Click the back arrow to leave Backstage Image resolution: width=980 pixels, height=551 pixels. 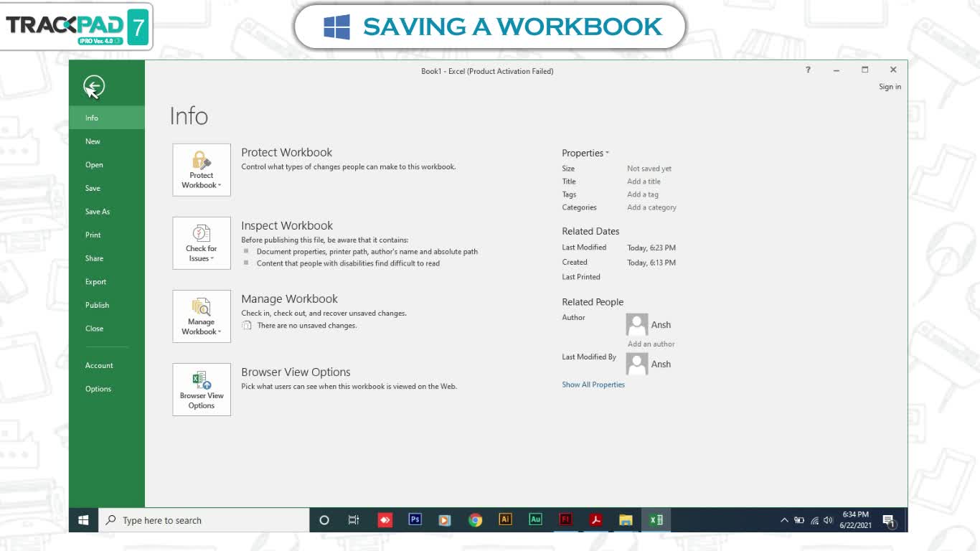coord(94,87)
